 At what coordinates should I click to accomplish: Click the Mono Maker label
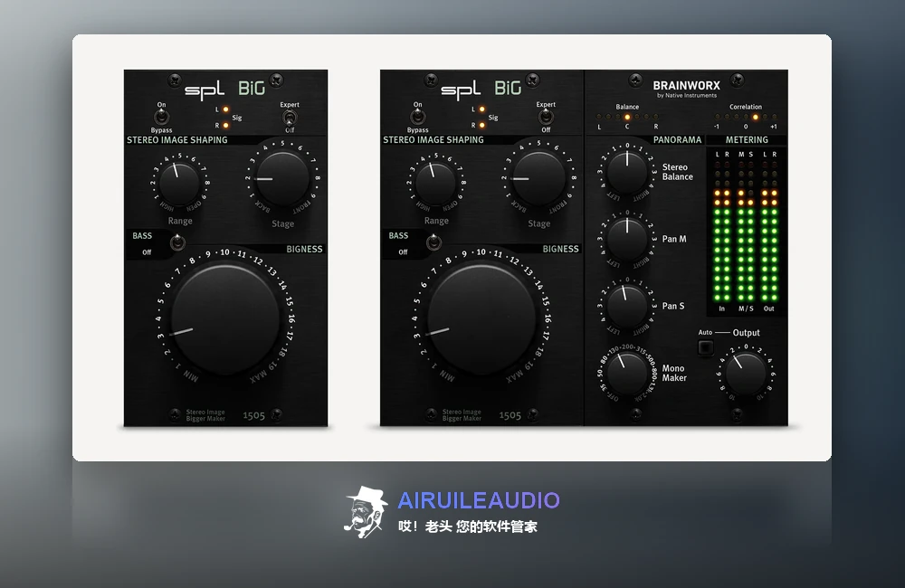click(674, 373)
